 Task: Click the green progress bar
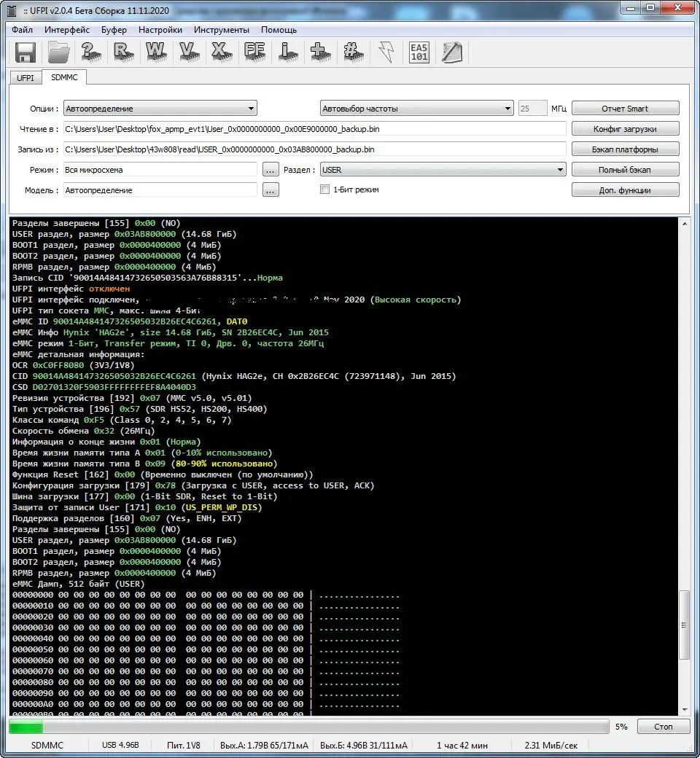pyautogui.click(x=308, y=727)
